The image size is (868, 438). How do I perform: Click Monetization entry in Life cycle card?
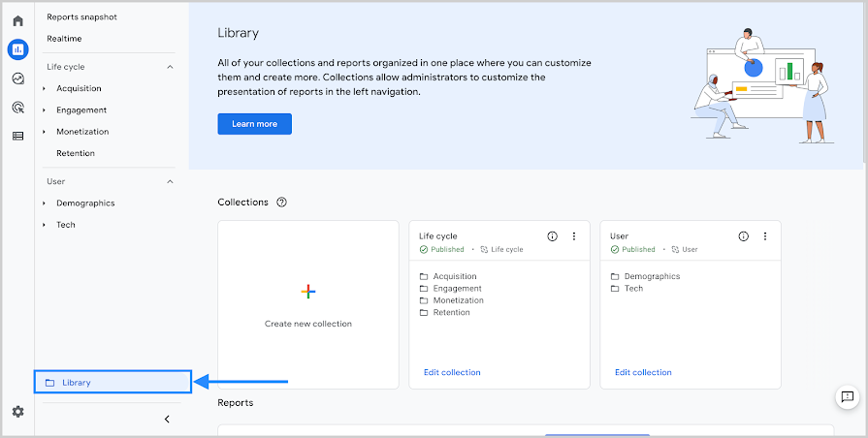tap(459, 300)
